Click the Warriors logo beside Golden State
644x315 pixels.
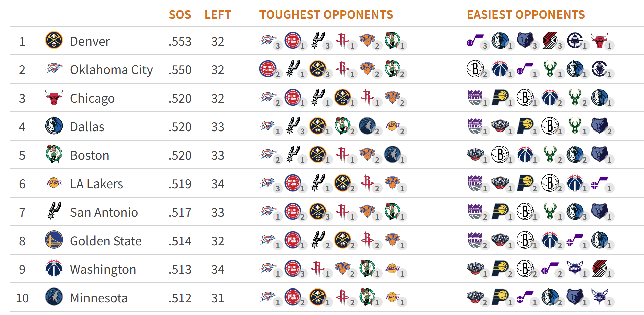[54, 240]
